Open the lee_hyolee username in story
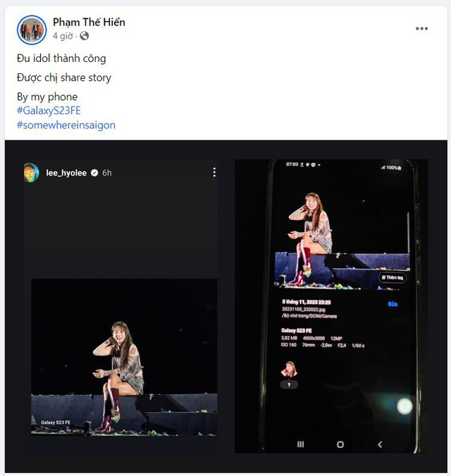Viewport: 451px width, 476px height. pos(66,173)
